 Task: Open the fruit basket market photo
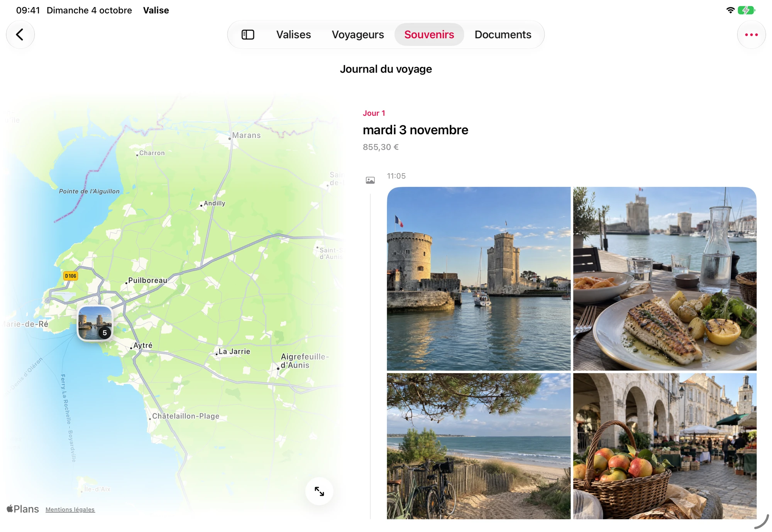(x=665, y=446)
